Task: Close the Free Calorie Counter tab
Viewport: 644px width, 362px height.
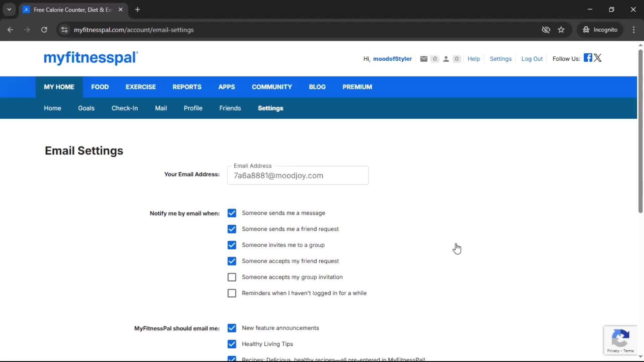Action: tap(120, 9)
